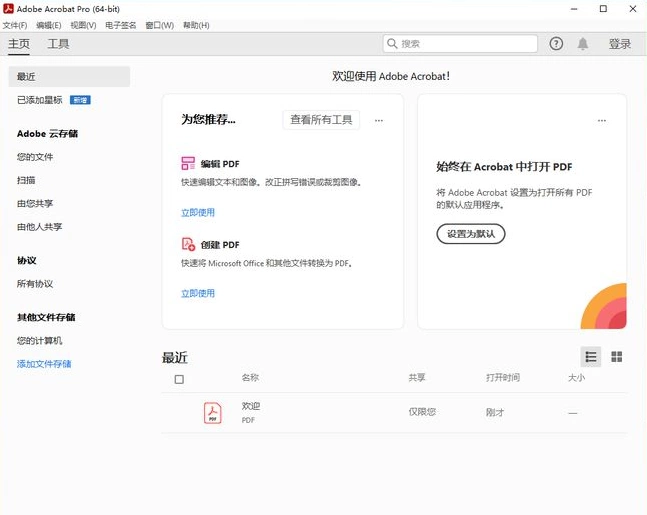
Task: Click the 共享 column header
Action: tap(417, 378)
